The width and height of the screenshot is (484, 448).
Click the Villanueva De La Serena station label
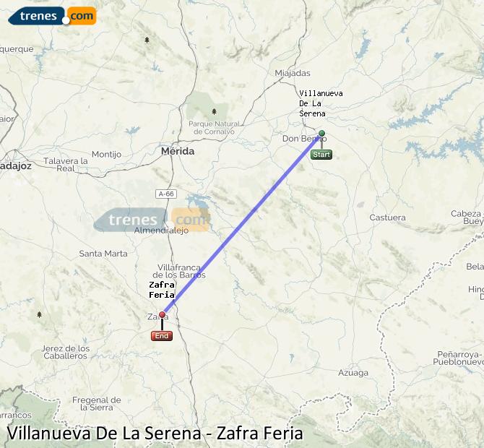tap(321, 103)
